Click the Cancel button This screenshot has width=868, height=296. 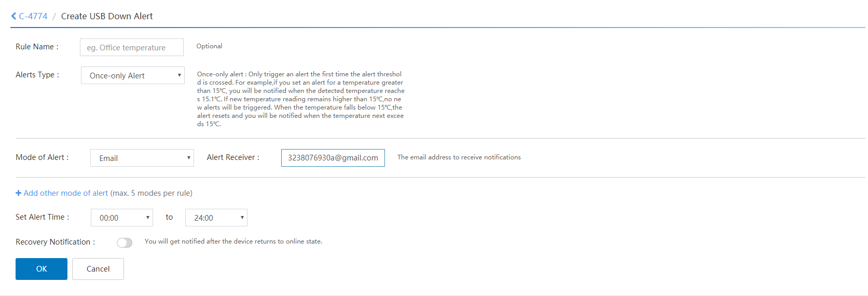pyautogui.click(x=98, y=269)
